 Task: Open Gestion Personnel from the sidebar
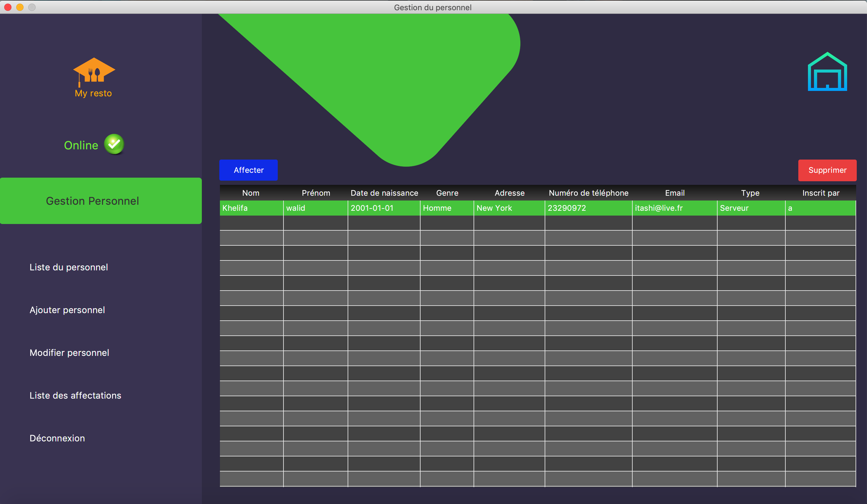click(x=92, y=201)
